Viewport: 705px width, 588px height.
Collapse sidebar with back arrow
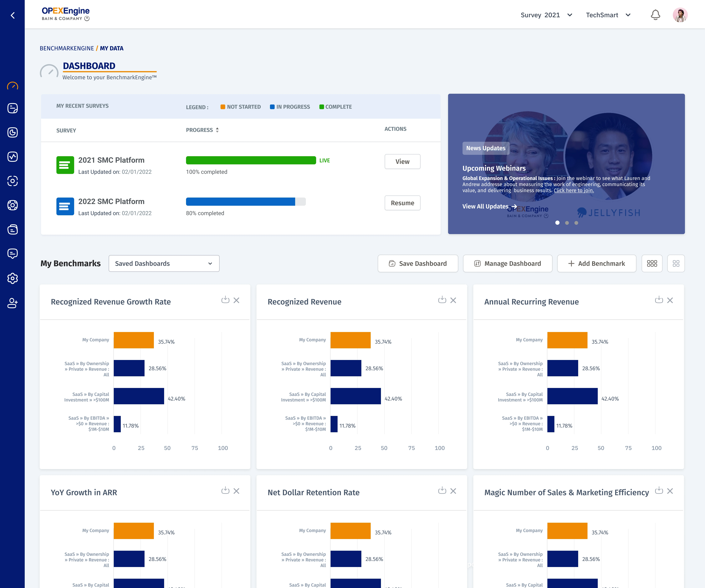coord(12,15)
